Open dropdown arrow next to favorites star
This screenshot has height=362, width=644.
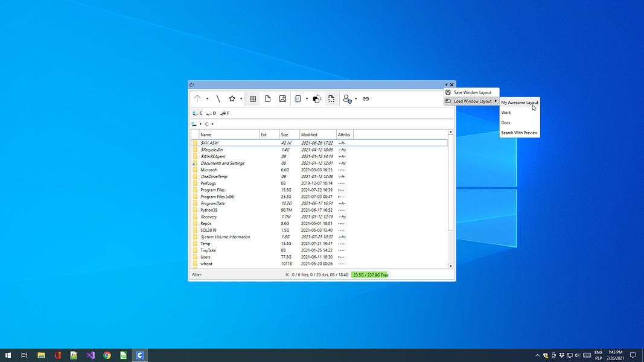(241, 99)
